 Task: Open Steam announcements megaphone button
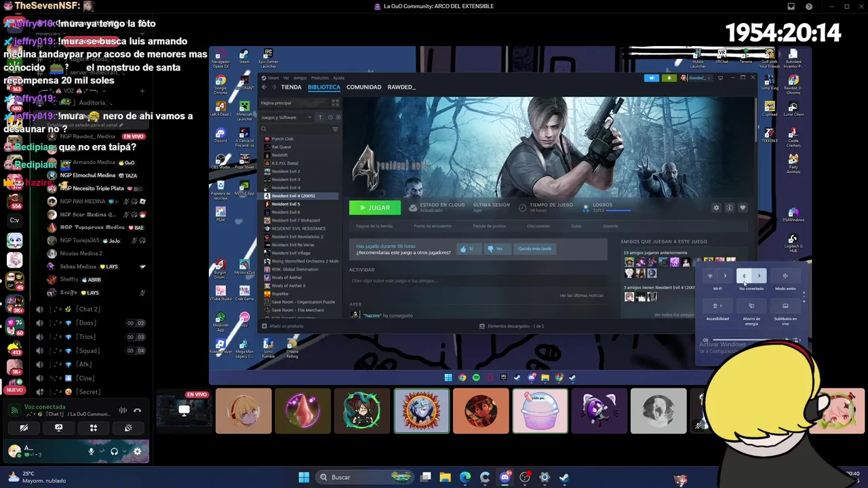(652, 78)
